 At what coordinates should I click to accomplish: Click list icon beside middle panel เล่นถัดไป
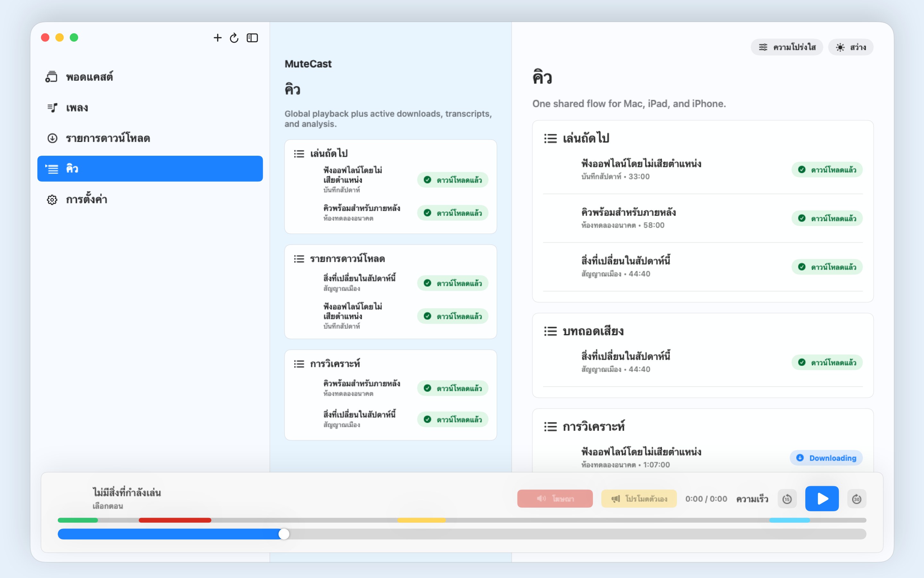299,154
